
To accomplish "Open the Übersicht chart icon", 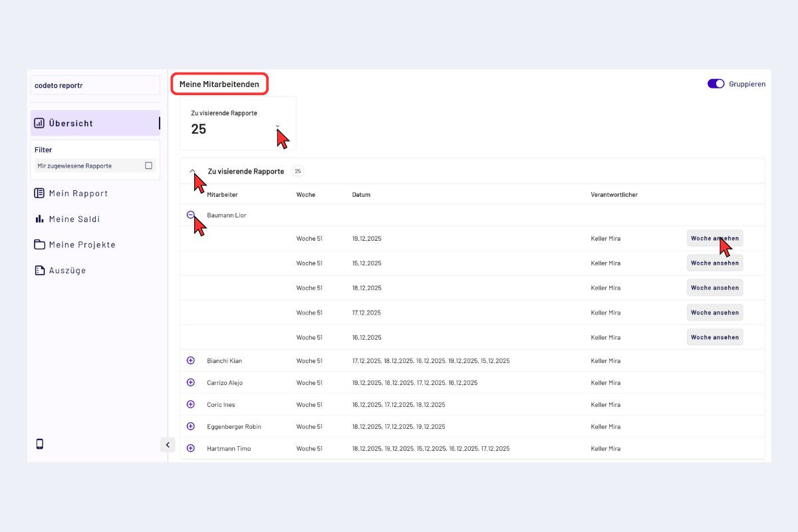I will 39,123.
